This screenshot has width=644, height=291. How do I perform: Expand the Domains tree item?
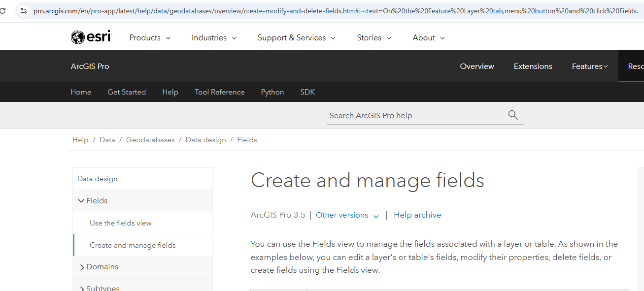[x=82, y=267]
